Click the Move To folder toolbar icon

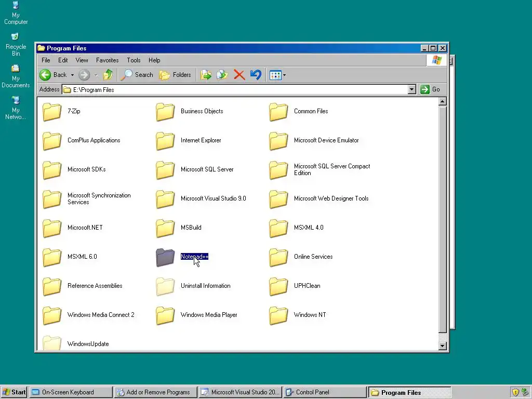206,75
